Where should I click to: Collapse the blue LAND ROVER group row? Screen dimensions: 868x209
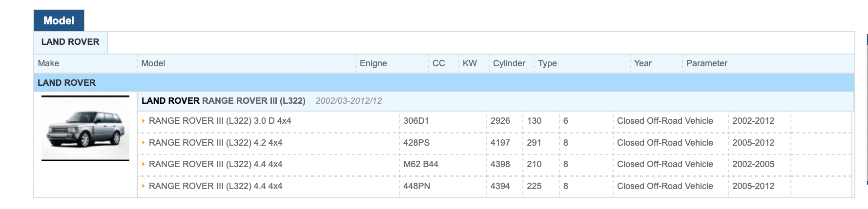coord(66,83)
